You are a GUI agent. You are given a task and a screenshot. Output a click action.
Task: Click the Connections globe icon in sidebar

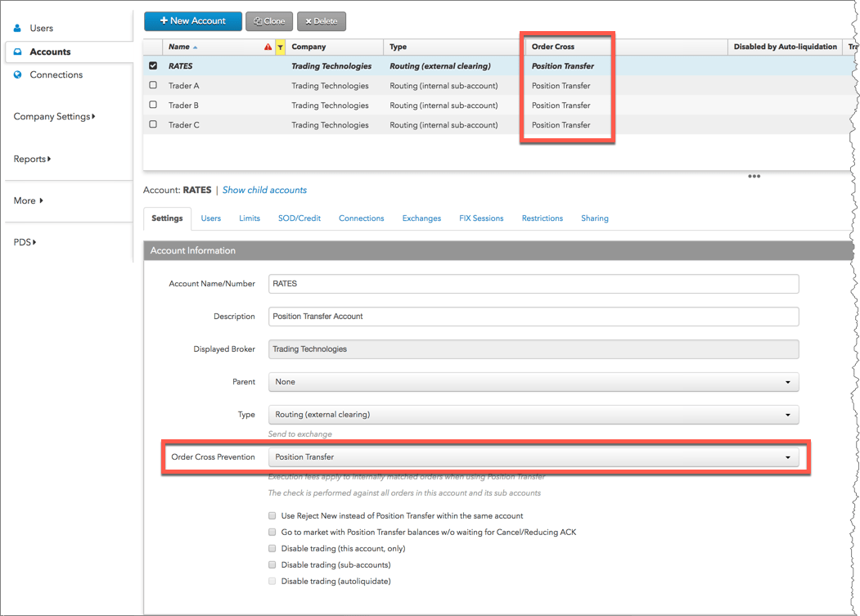pyautogui.click(x=17, y=74)
